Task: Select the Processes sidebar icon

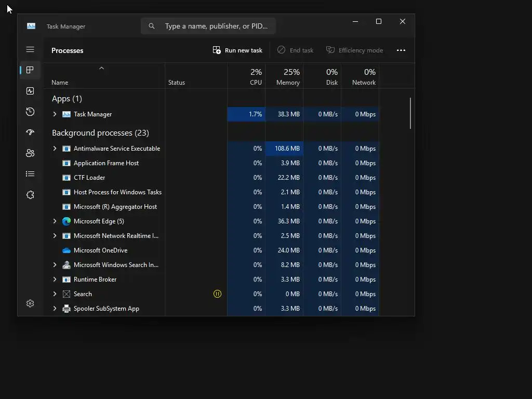Action: pyautogui.click(x=30, y=70)
